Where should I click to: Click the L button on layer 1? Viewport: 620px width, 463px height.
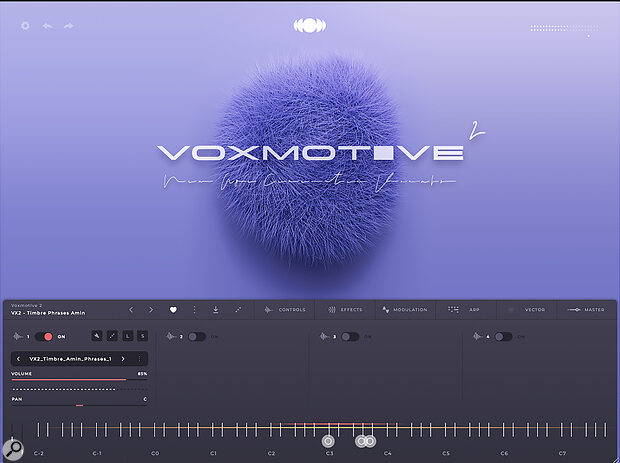click(x=127, y=336)
